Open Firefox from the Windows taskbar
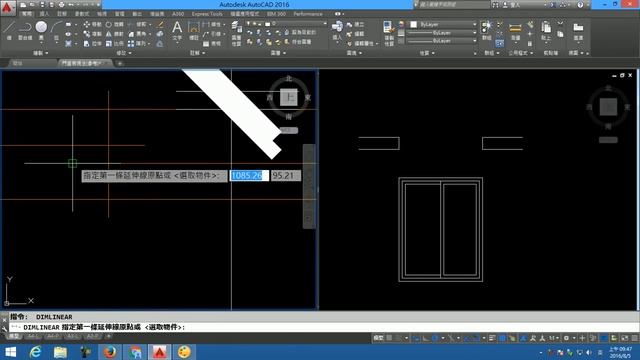The width and height of the screenshot is (640, 360). (109, 351)
